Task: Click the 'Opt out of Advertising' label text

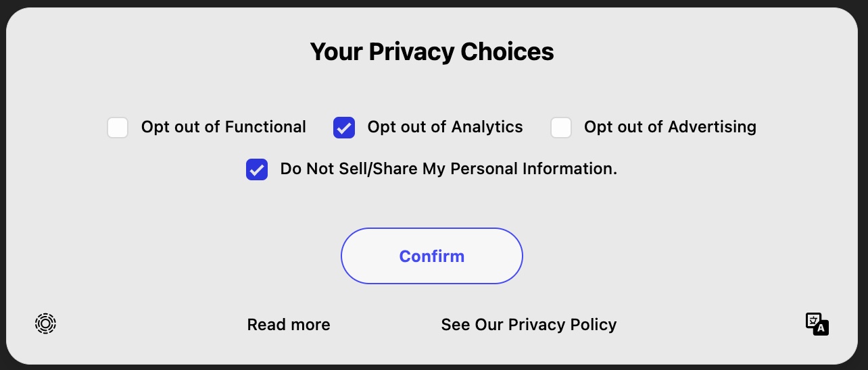Action: [671, 127]
